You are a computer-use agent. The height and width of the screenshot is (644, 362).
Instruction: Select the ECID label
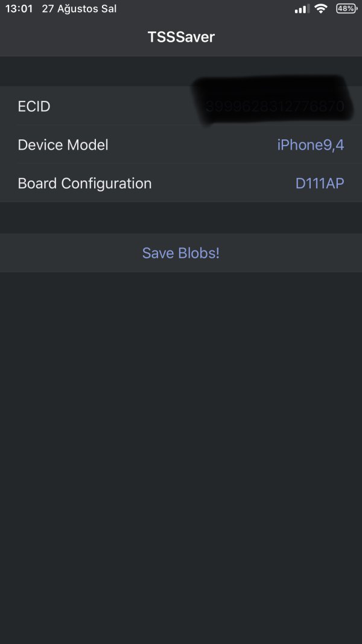(34, 107)
